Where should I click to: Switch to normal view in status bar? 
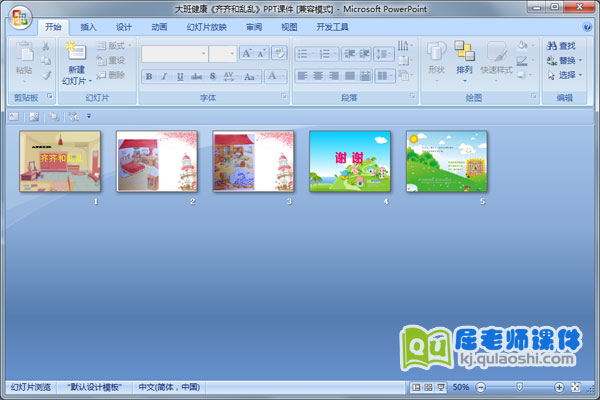[x=416, y=387]
